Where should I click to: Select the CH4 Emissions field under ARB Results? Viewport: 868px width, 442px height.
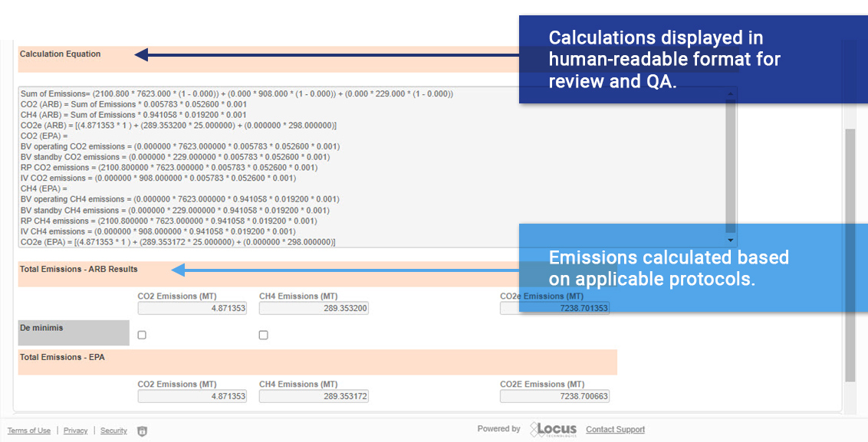click(x=313, y=307)
